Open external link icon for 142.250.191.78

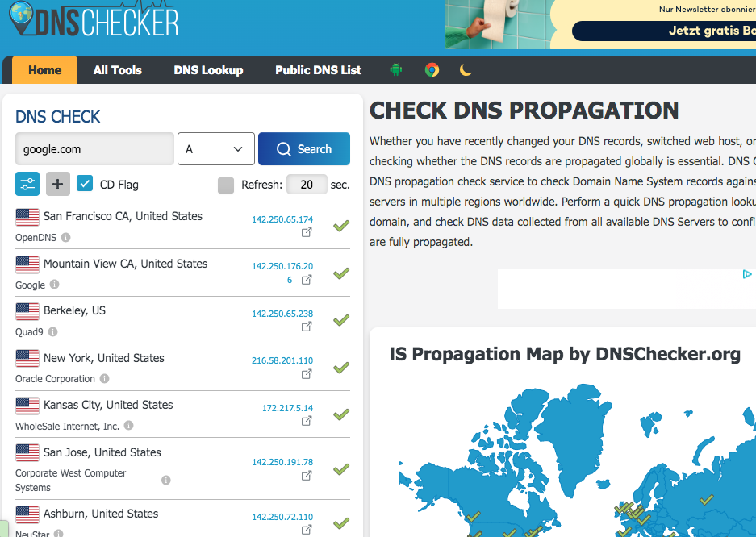(x=307, y=476)
